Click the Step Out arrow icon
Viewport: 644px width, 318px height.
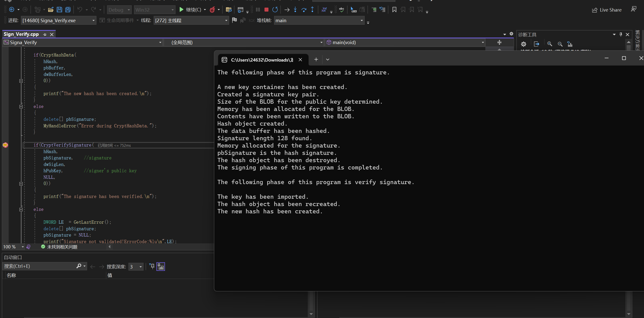coord(312,10)
